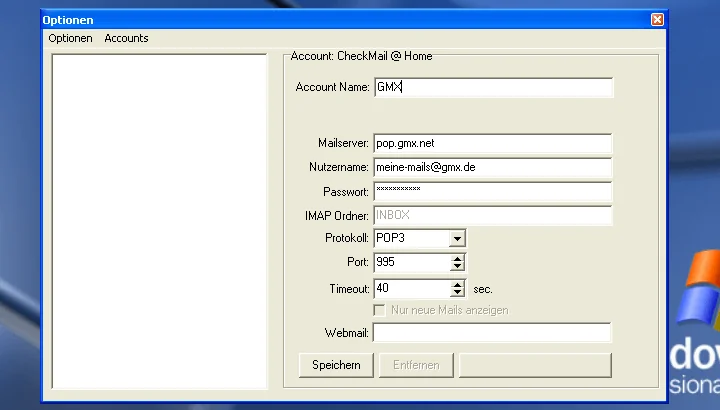Click the Entfernen button
720x410 pixels.
(416, 365)
